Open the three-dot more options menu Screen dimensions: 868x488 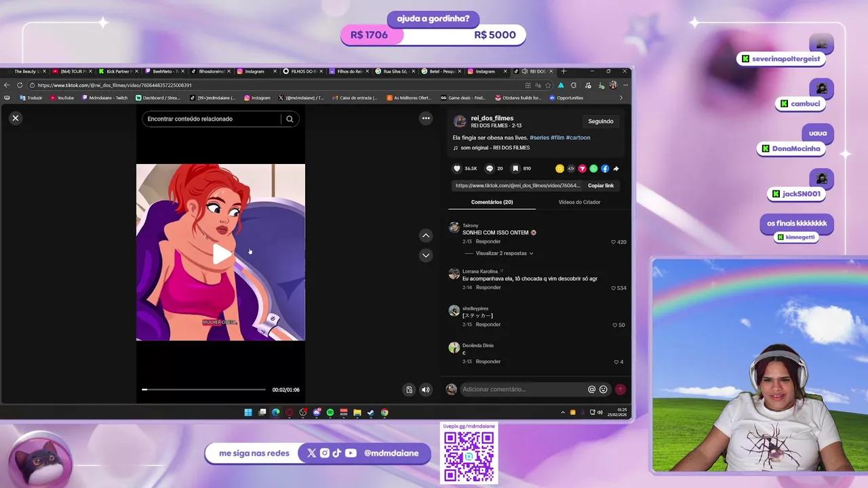point(426,118)
